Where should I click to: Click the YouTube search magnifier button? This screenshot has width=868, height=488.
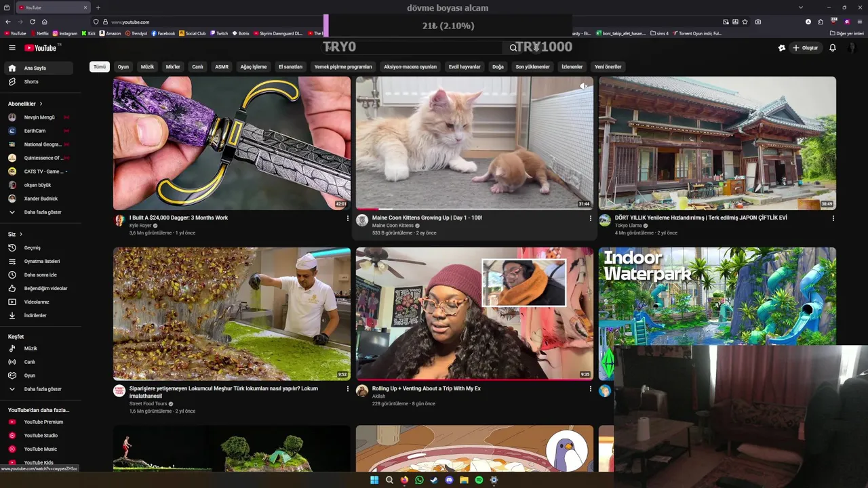pos(513,47)
